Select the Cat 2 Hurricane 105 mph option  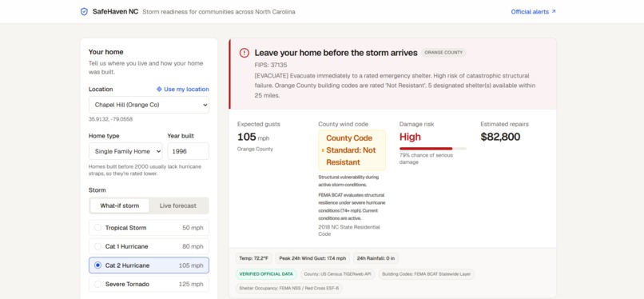pos(149,265)
